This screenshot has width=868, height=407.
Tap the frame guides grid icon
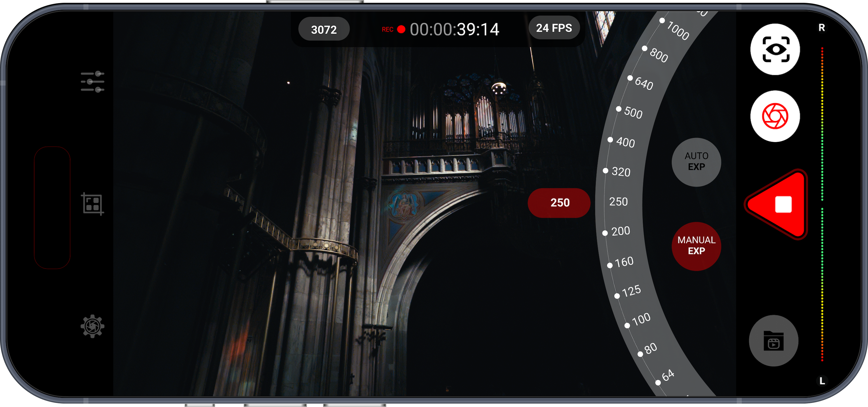point(92,204)
